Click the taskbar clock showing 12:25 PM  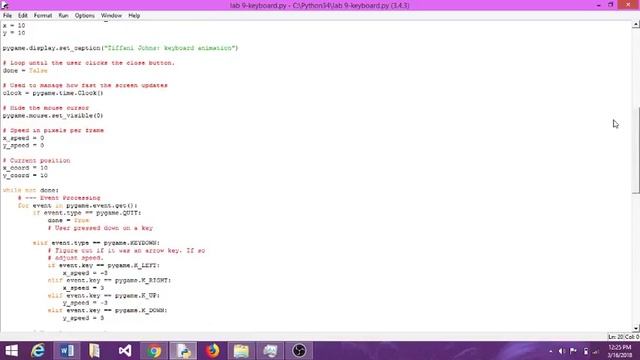[620, 351]
